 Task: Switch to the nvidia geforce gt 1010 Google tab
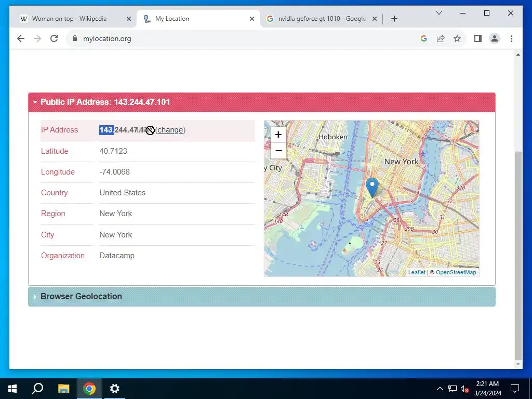pos(322,19)
